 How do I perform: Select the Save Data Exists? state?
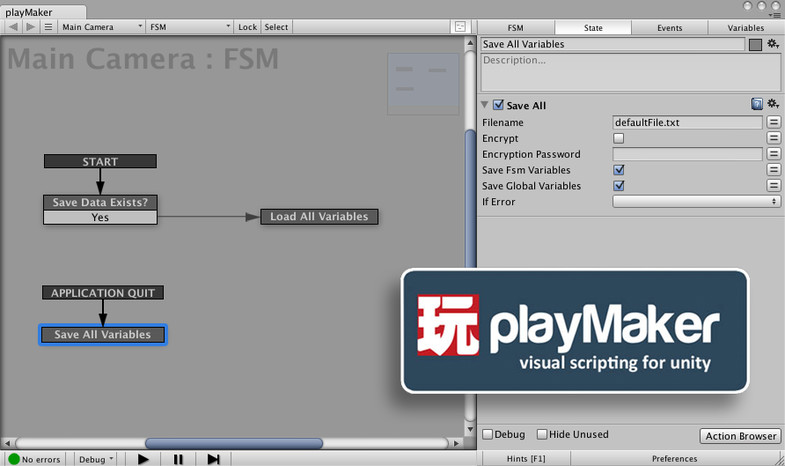tap(100, 202)
